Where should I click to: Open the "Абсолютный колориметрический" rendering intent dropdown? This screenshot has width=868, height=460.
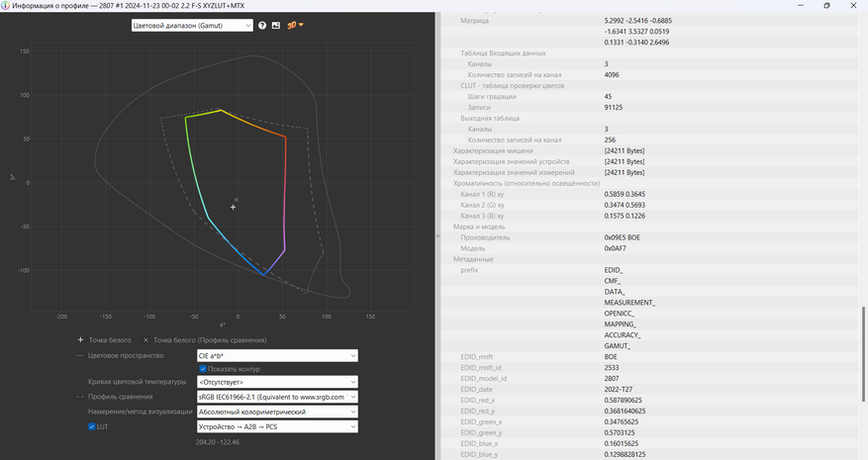point(276,412)
